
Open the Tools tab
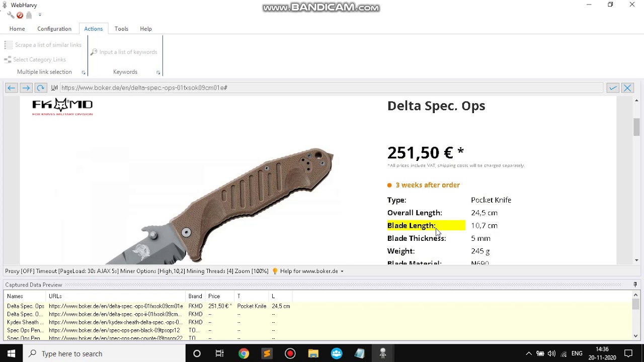pyautogui.click(x=121, y=29)
